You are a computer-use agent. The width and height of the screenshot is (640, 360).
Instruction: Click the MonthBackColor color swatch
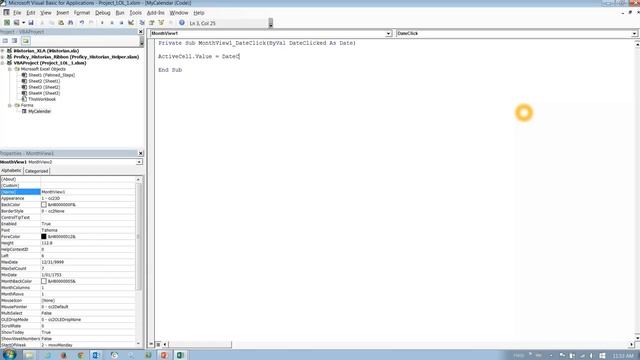(x=44, y=281)
